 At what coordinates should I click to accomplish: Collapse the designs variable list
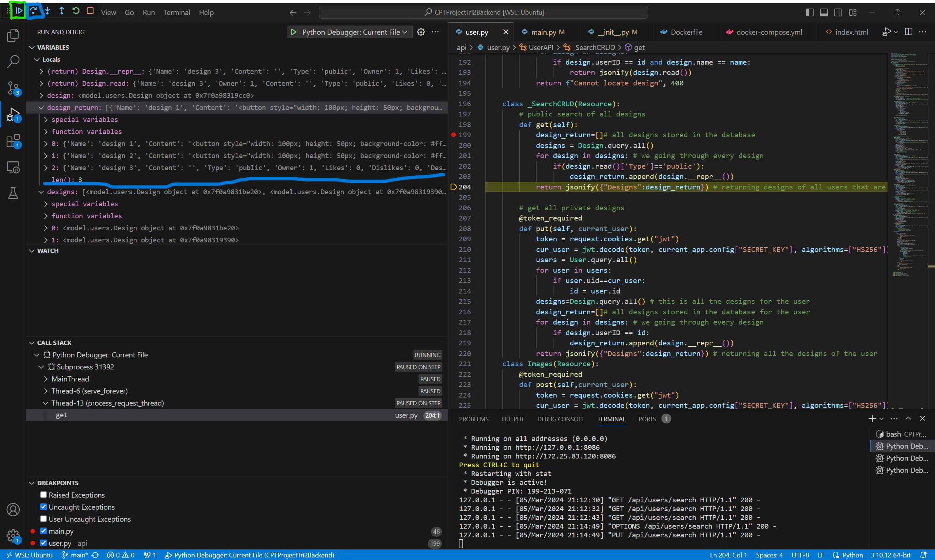point(41,192)
